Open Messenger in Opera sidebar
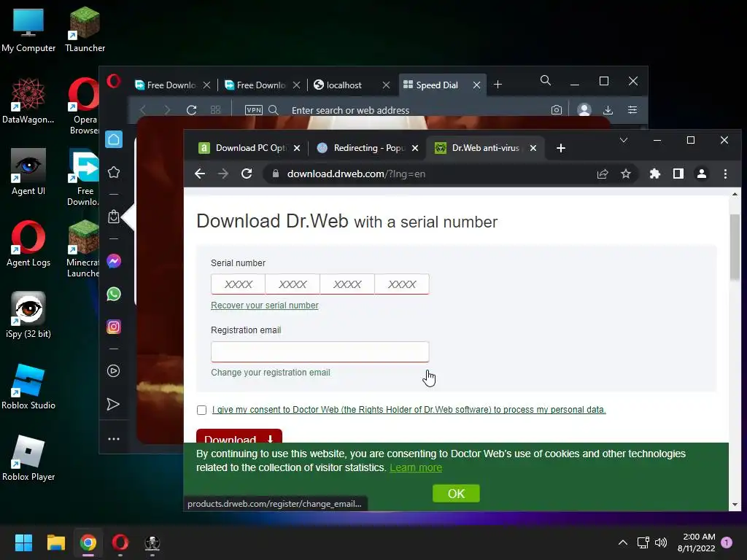Screen dimensions: 747x560 point(113,261)
